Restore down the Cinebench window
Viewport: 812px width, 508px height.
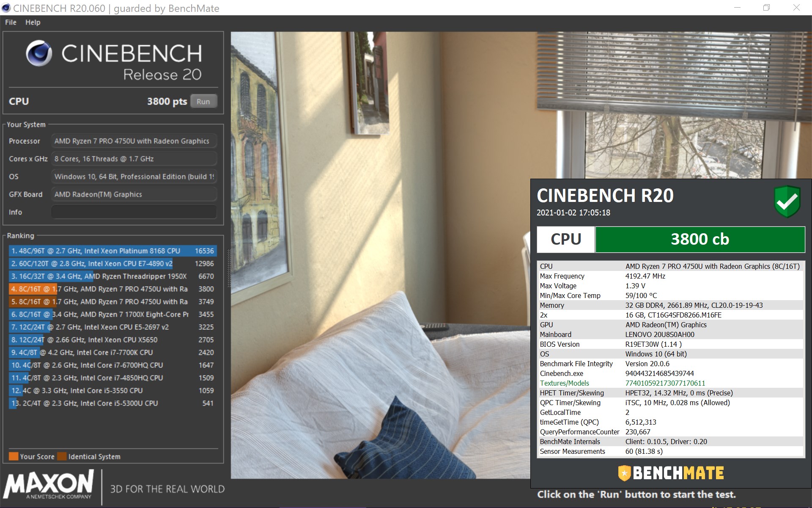(766, 8)
